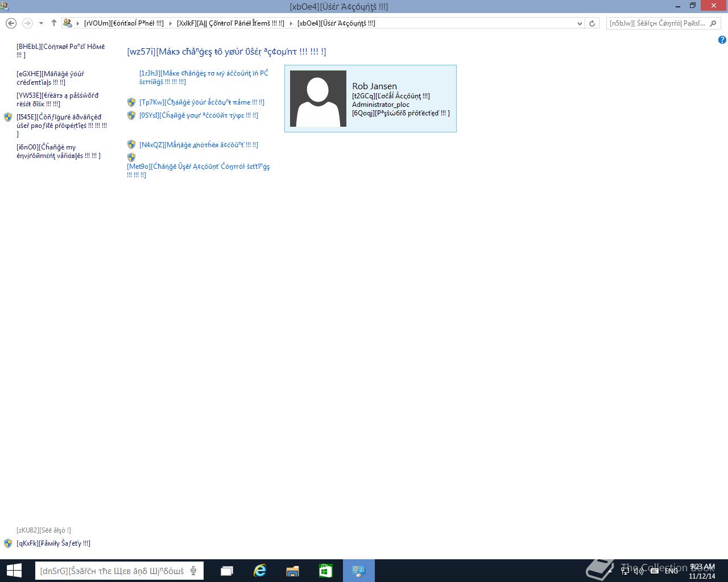Viewport: 728px width, 582px height.
Task: Open the Store app from taskbar
Action: [x=325, y=571]
